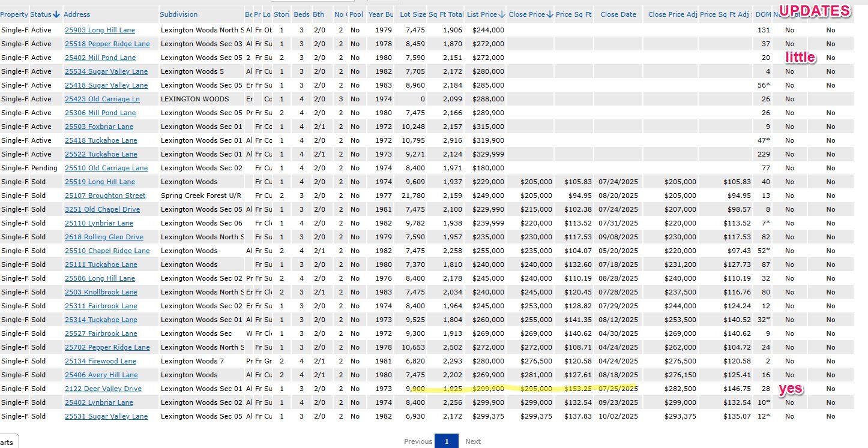Open the 25107 Broughton Street listing

105,196
